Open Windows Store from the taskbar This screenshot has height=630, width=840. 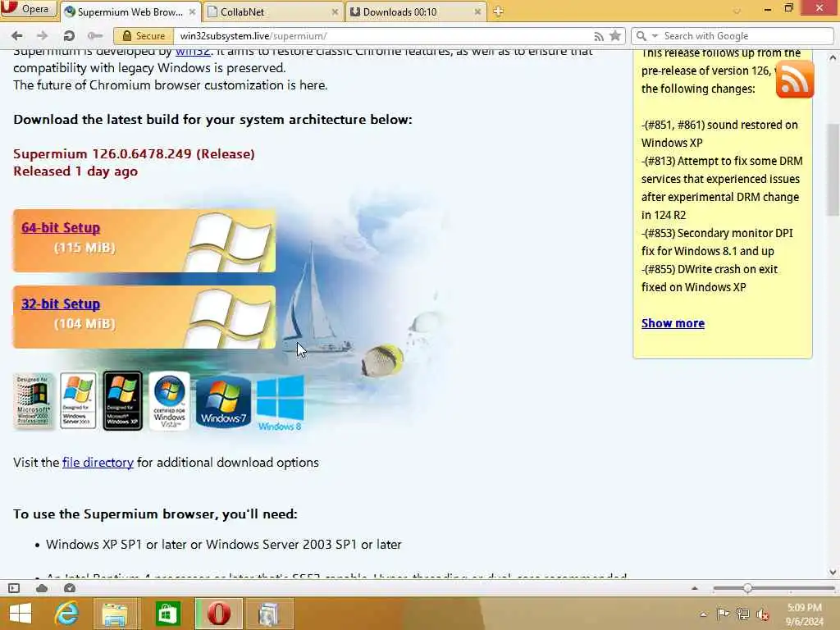pyautogui.click(x=167, y=614)
